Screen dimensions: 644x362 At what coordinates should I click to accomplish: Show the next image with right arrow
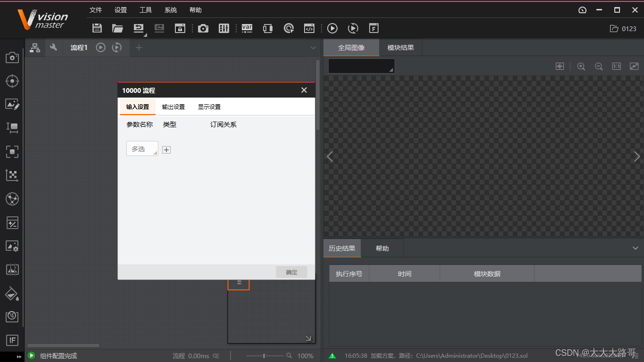click(x=637, y=156)
